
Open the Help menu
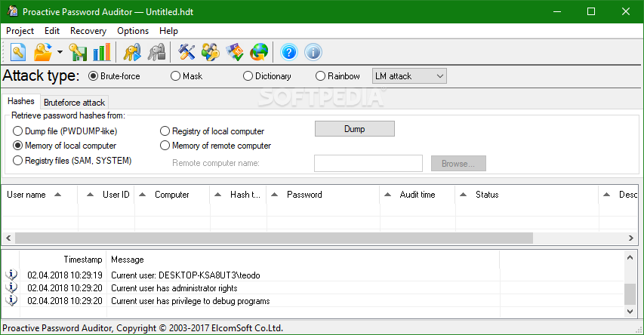168,31
